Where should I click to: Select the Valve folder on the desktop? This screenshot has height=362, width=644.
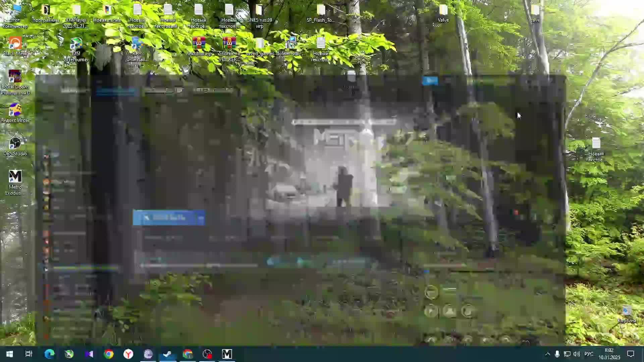tap(443, 13)
